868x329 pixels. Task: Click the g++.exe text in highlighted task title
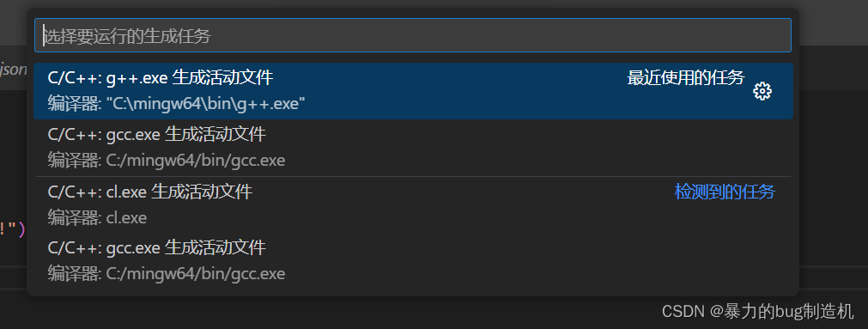click(137, 78)
